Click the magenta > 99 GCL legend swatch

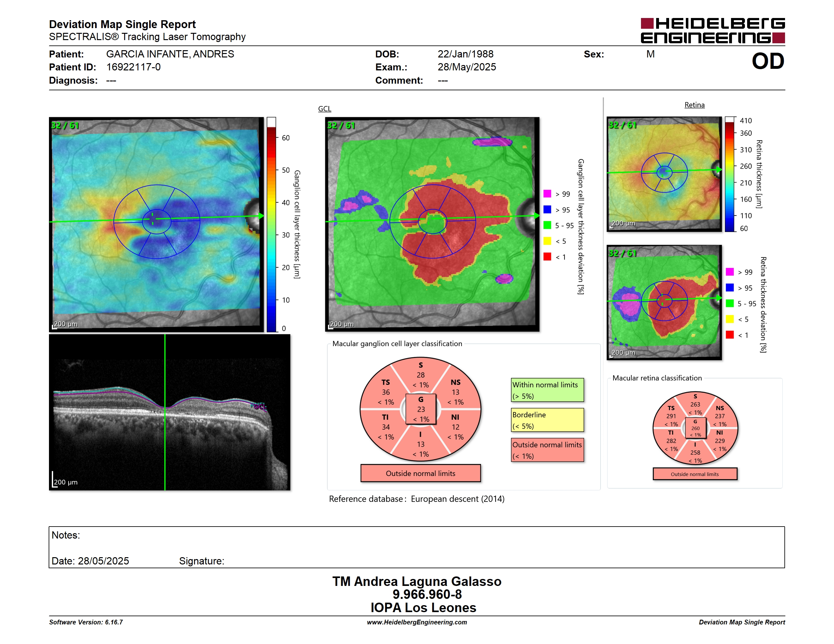547,194
